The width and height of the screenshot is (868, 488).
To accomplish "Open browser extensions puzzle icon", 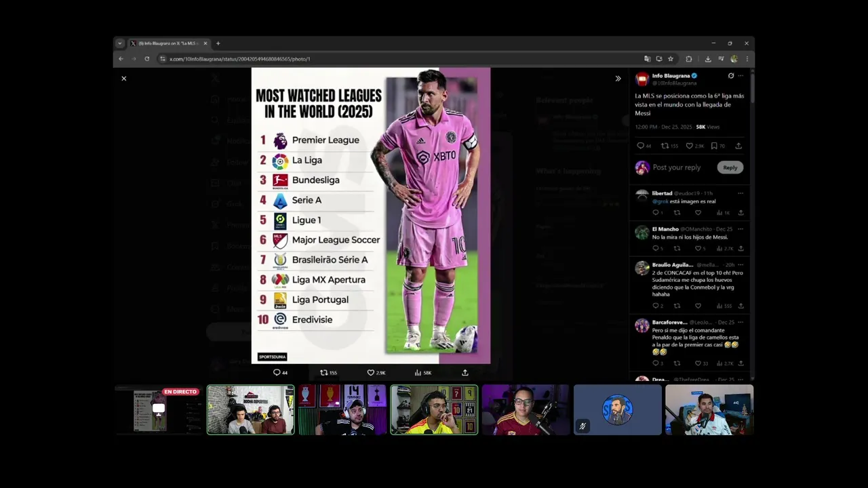I will click(x=689, y=59).
